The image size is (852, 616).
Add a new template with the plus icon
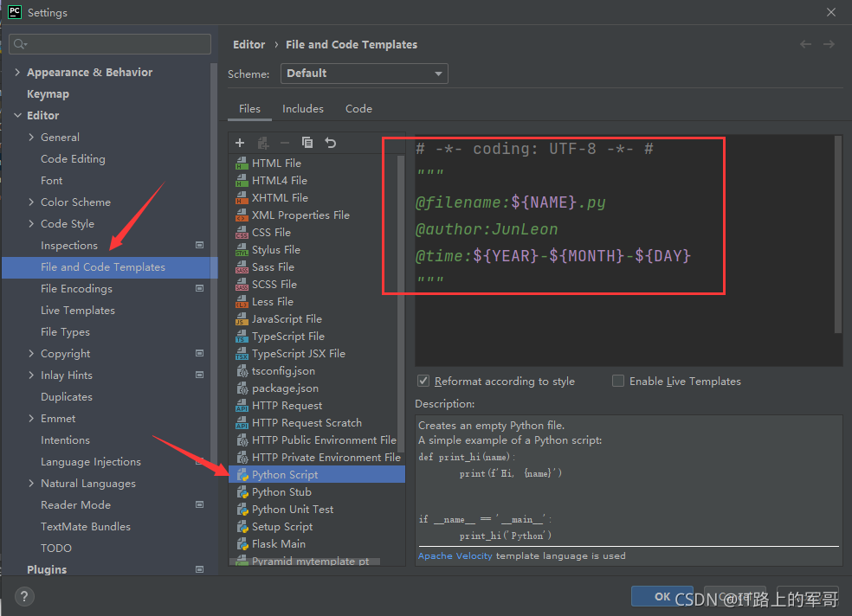(x=240, y=143)
